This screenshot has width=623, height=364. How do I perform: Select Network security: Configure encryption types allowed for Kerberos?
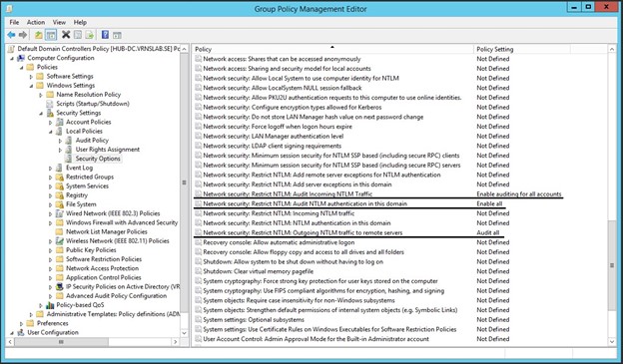(x=292, y=107)
